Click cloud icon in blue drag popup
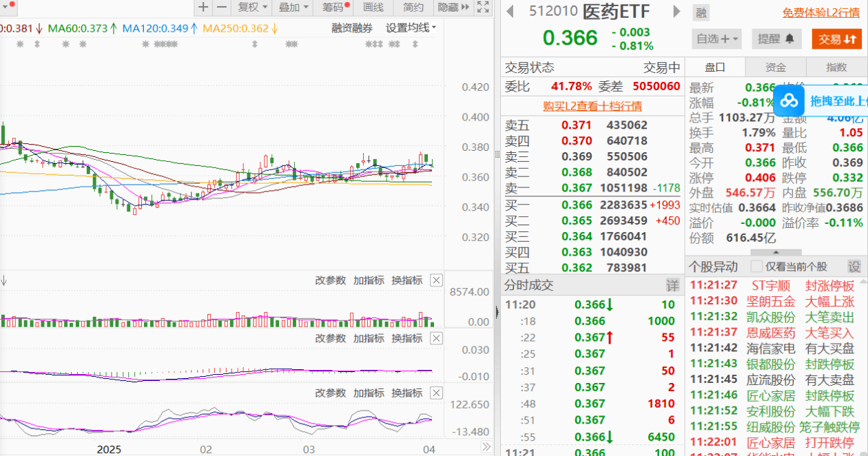The width and height of the screenshot is (868, 456). pos(790,101)
